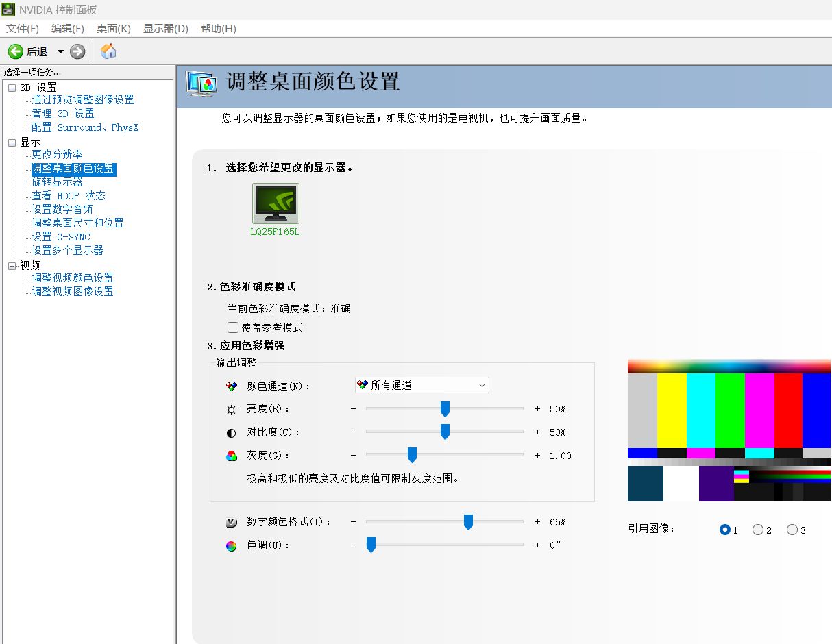Select the LQ25F165L monitor thumbnail

click(276, 203)
